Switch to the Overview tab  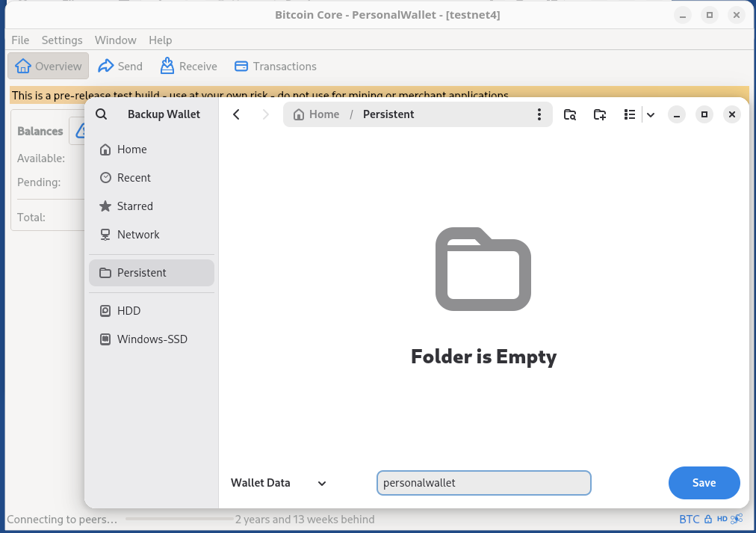(49, 66)
